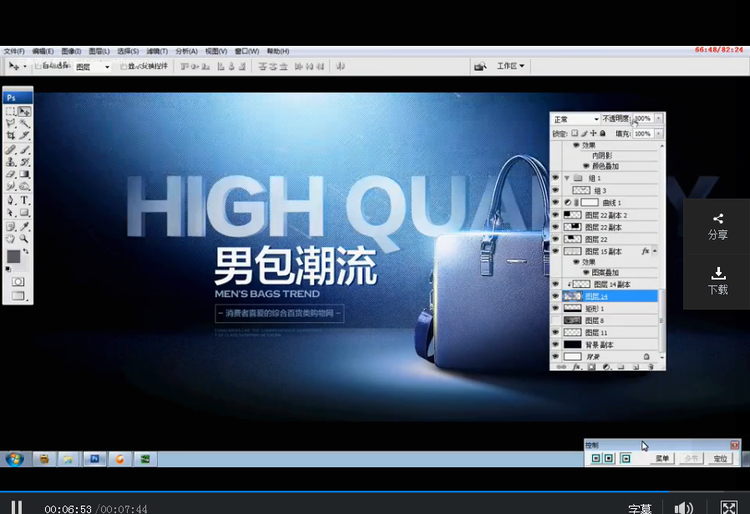
Task: Select the Clone Stamp tool
Action: [x=11, y=162]
